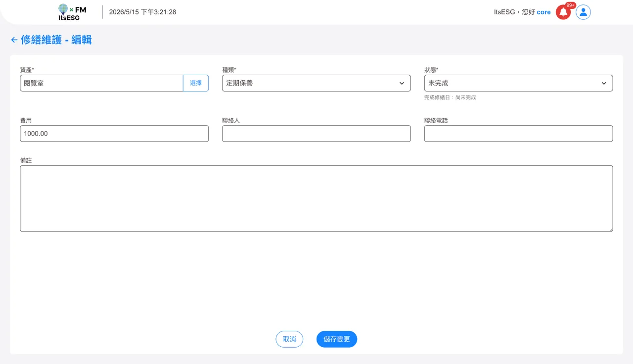
Task: Click the ItsESG × FM logo
Action: click(72, 12)
